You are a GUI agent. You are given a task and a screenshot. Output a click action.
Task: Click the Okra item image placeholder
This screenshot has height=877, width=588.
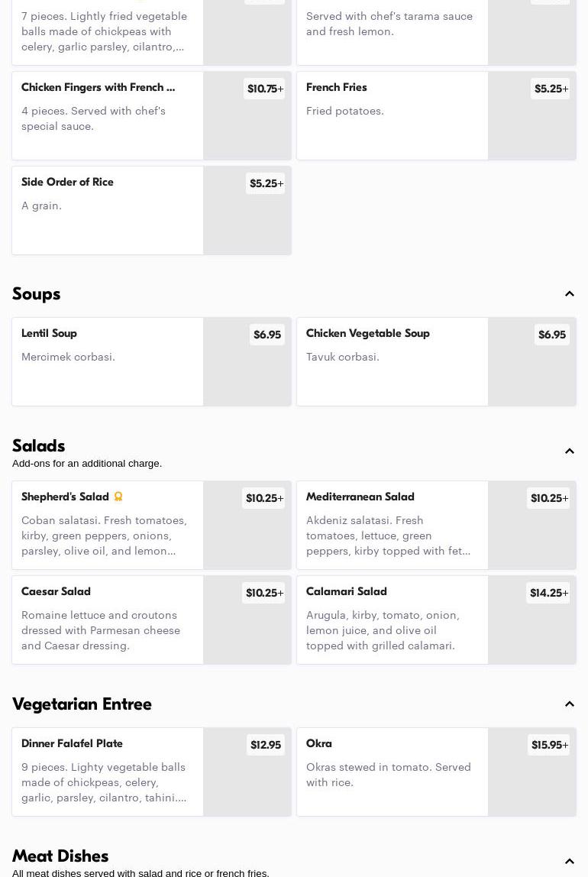click(531, 772)
